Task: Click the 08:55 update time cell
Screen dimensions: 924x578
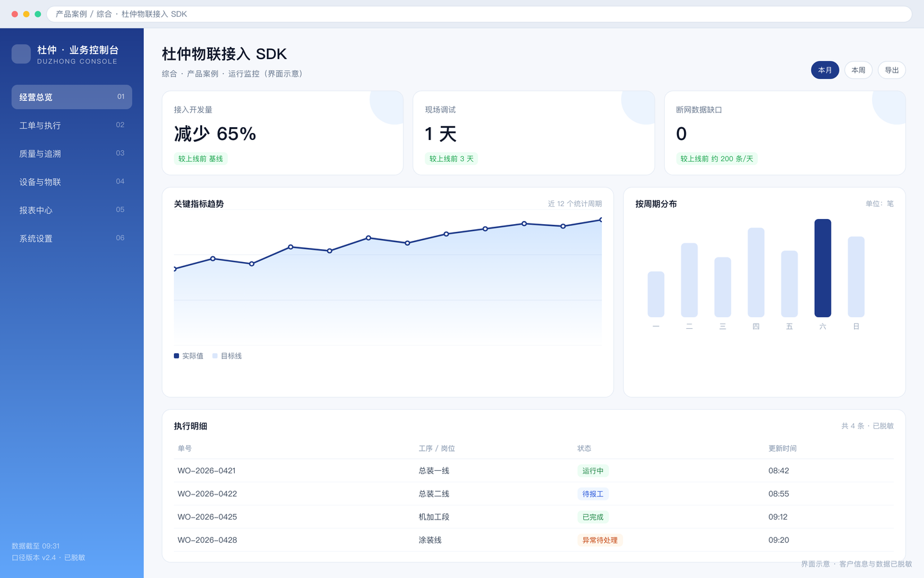Action: (779, 494)
